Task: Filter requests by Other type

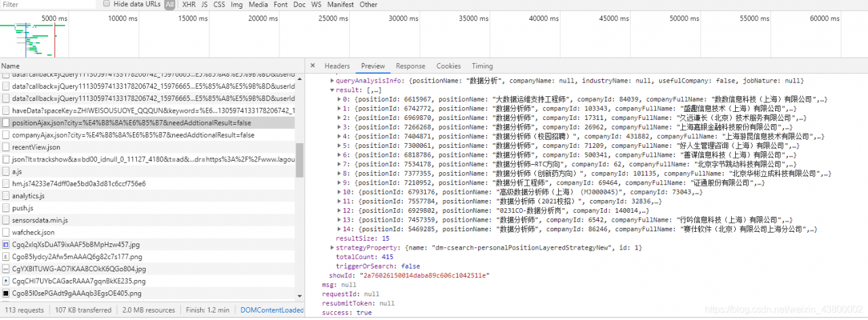Action: coord(368,4)
